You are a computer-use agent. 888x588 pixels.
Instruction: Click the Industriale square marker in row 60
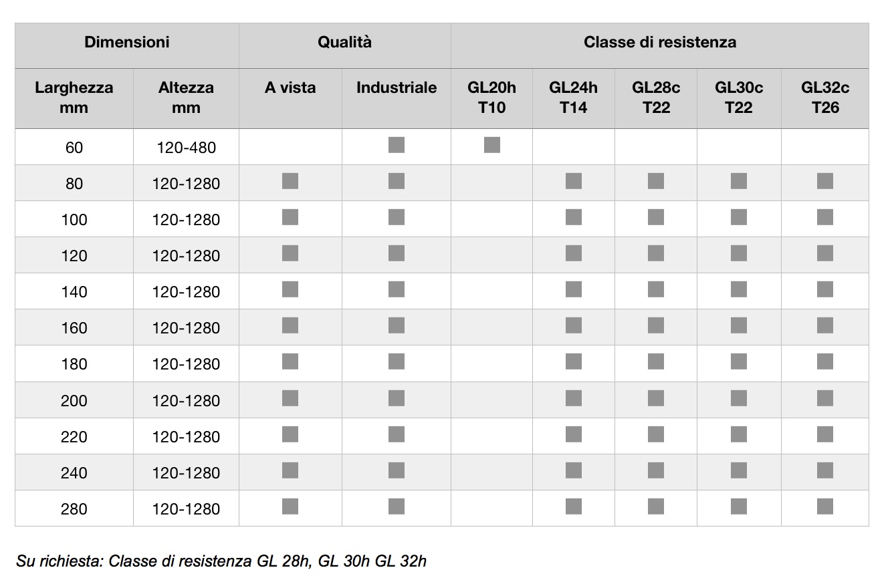click(x=397, y=144)
